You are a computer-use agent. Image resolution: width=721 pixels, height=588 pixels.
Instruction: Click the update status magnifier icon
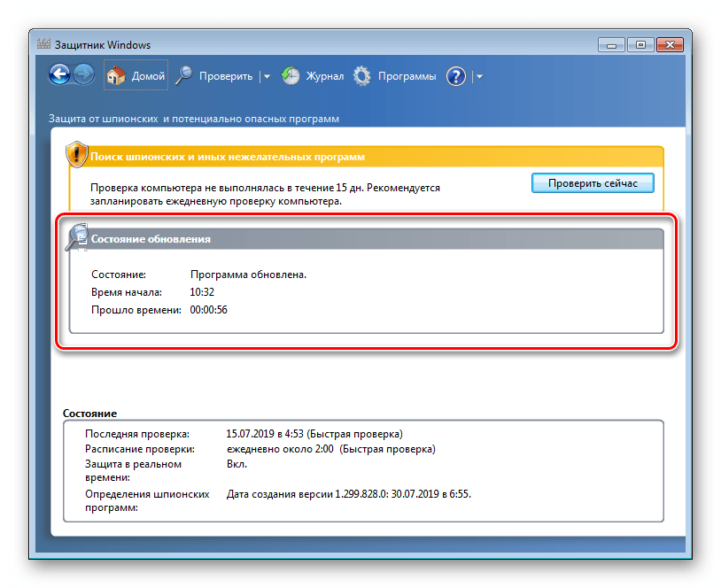[x=77, y=236]
